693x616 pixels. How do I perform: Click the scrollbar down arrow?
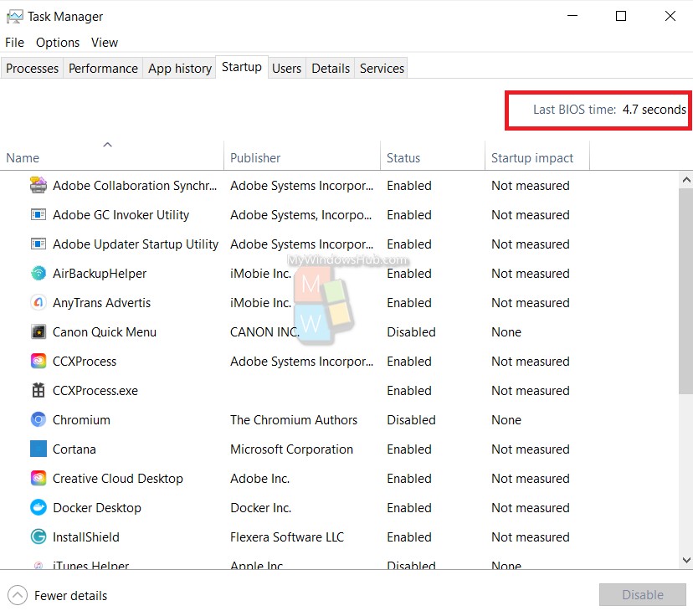point(686,560)
